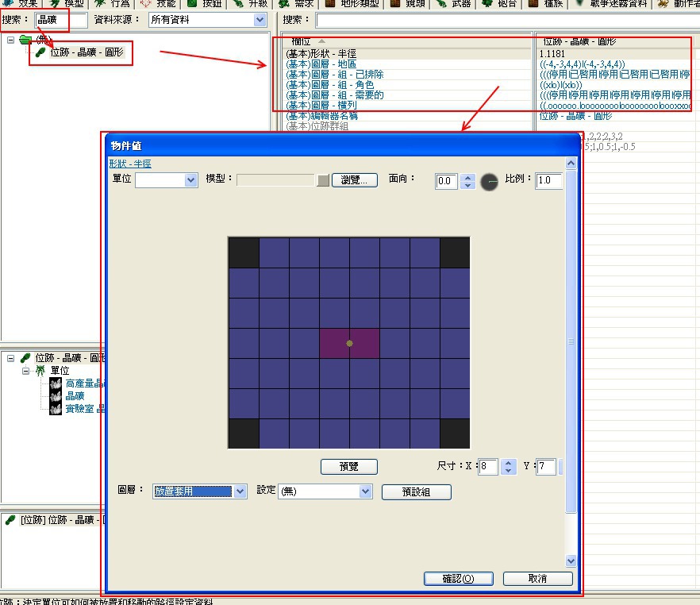This screenshot has height=605, width=700.
Task: Open the 效果 data tab
Action: [x=21, y=3]
